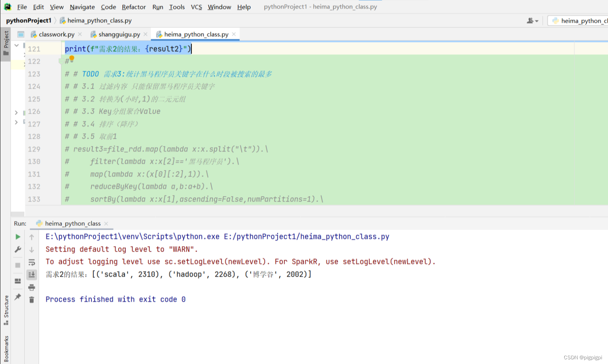Screen dimensions: 608x364
Task: Open the View menu
Action: click(x=57, y=7)
